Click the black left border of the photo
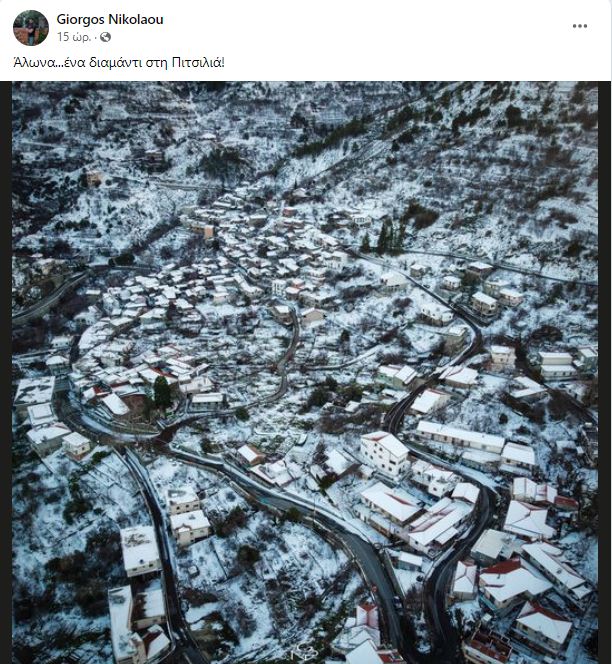The height and width of the screenshot is (664, 612). click(x=6, y=373)
